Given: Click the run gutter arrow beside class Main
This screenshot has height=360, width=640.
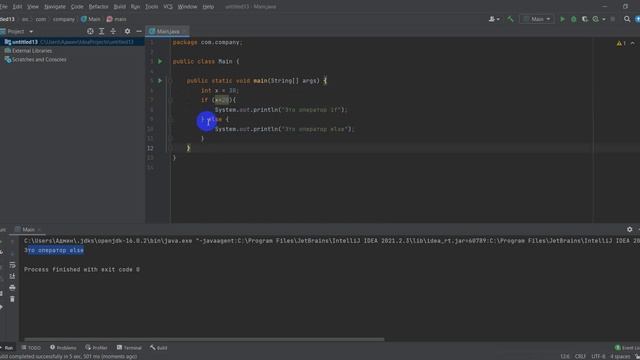Looking at the screenshot, I should point(160,61).
